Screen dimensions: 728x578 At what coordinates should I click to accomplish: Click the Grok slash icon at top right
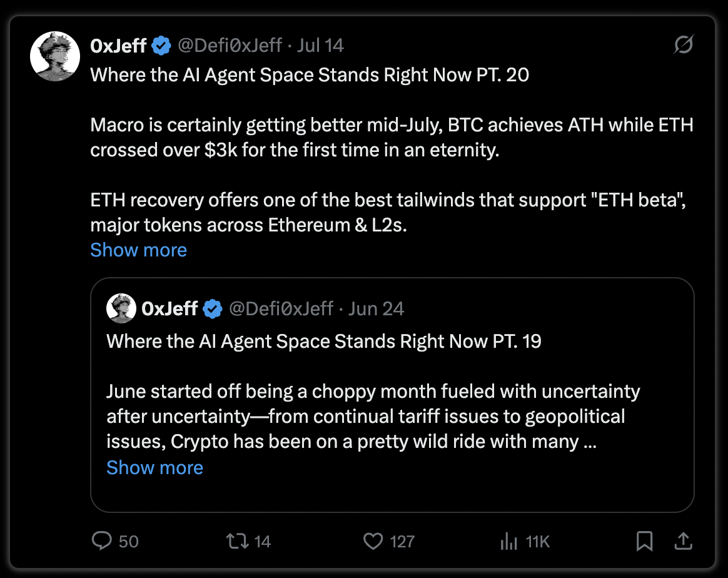point(684,44)
